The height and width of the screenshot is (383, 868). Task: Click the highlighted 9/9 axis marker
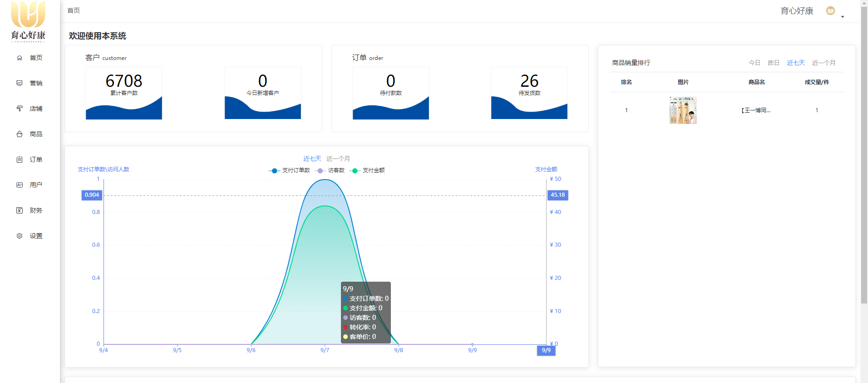(x=546, y=350)
